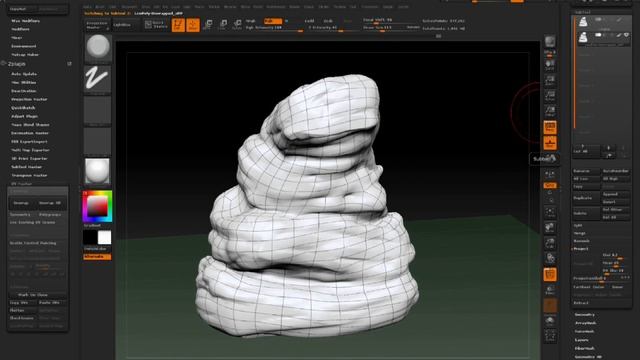Screen dimensions: 640x360
Task: Expand Environment section
Action: [24, 46]
